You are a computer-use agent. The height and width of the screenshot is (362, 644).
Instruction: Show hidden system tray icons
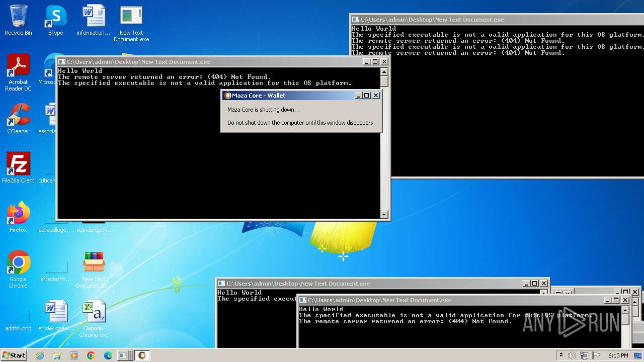pyautogui.click(x=561, y=355)
